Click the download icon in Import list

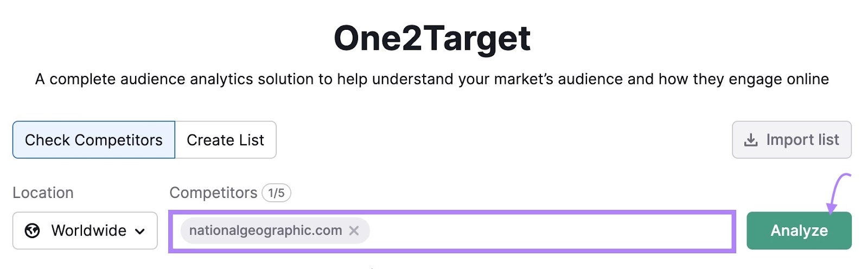click(751, 140)
